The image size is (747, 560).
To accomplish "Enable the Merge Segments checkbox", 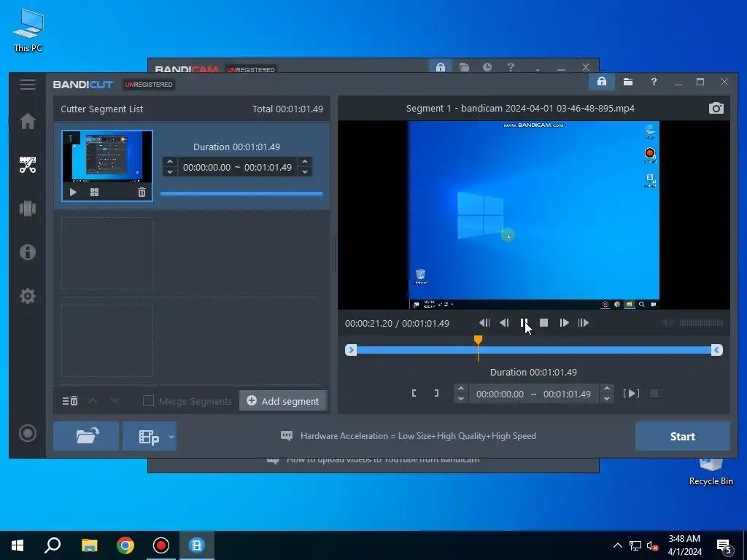I will tap(148, 401).
